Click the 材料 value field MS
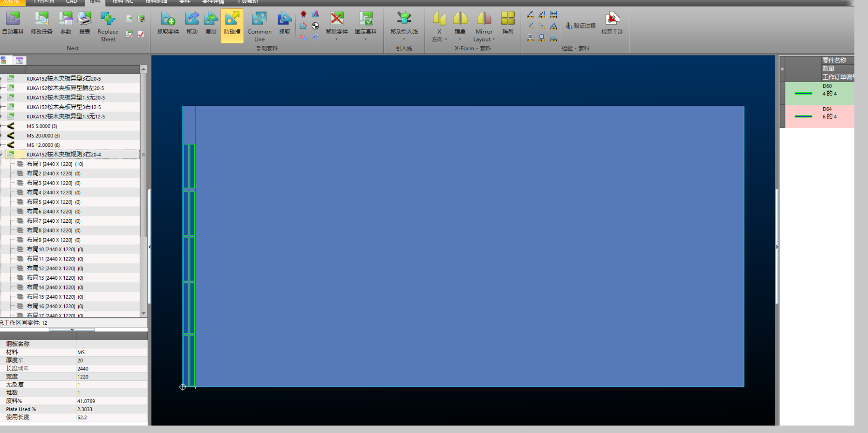Viewport: 868px width, 433px height. [x=112, y=352]
